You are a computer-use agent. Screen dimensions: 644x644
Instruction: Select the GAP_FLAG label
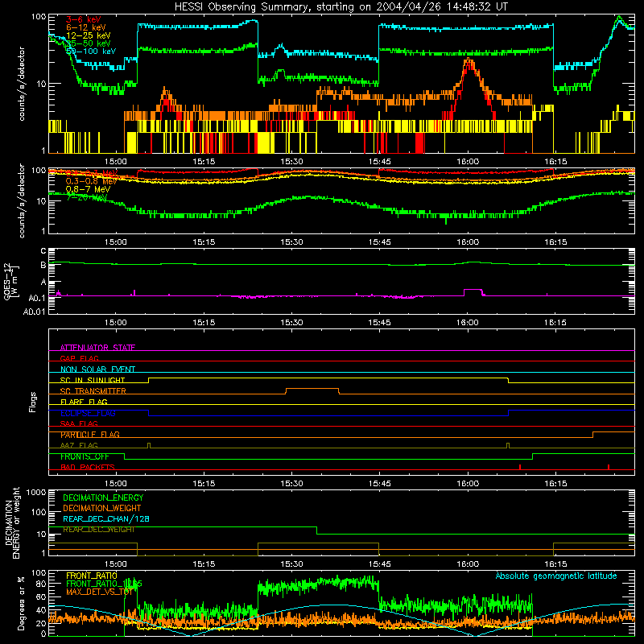pyautogui.click(x=79, y=358)
